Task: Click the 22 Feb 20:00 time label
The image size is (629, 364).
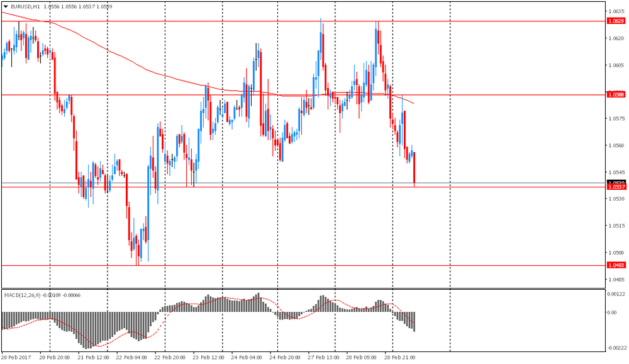Action: click(x=170, y=357)
